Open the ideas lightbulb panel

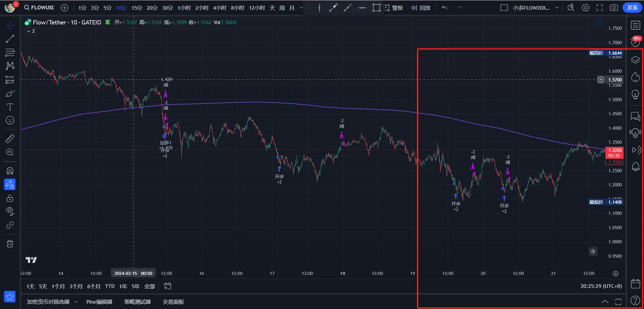pyautogui.click(x=635, y=95)
